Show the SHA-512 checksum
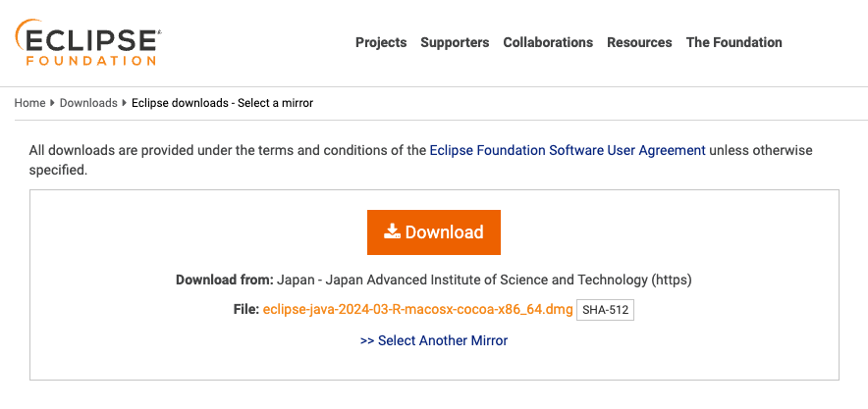The width and height of the screenshot is (868, 409). (605, 310)
